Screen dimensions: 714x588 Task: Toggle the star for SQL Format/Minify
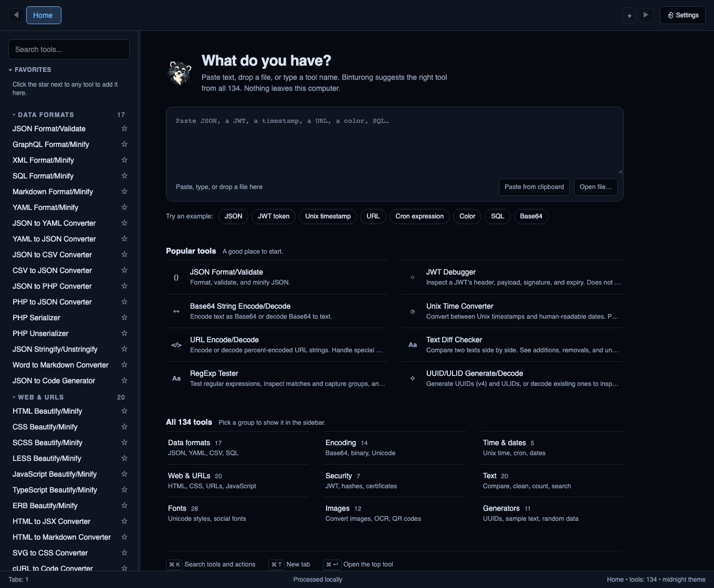(124, 176)
